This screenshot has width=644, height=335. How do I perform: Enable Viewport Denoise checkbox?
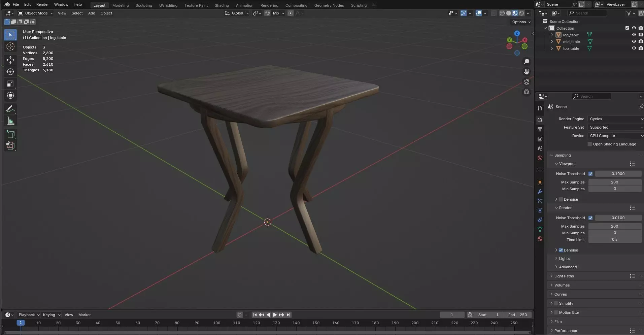pos(561,199)
